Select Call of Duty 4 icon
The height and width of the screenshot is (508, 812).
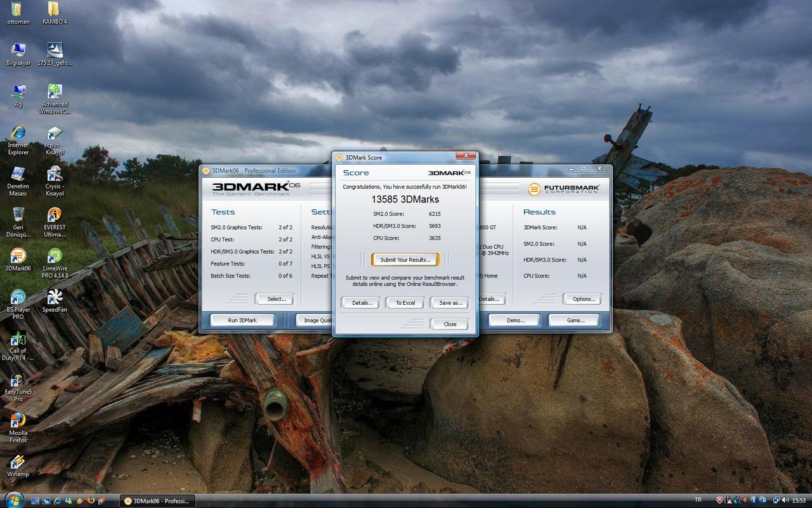pos(18,346)
